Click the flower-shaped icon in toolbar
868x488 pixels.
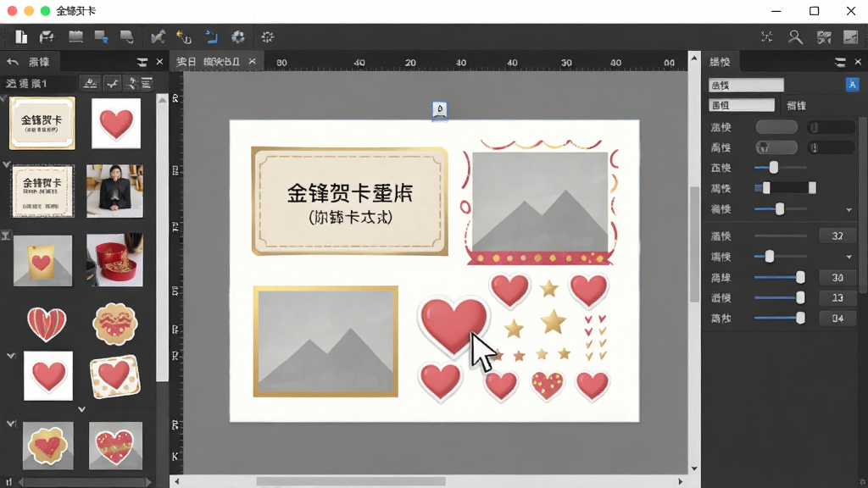(238, 37)
